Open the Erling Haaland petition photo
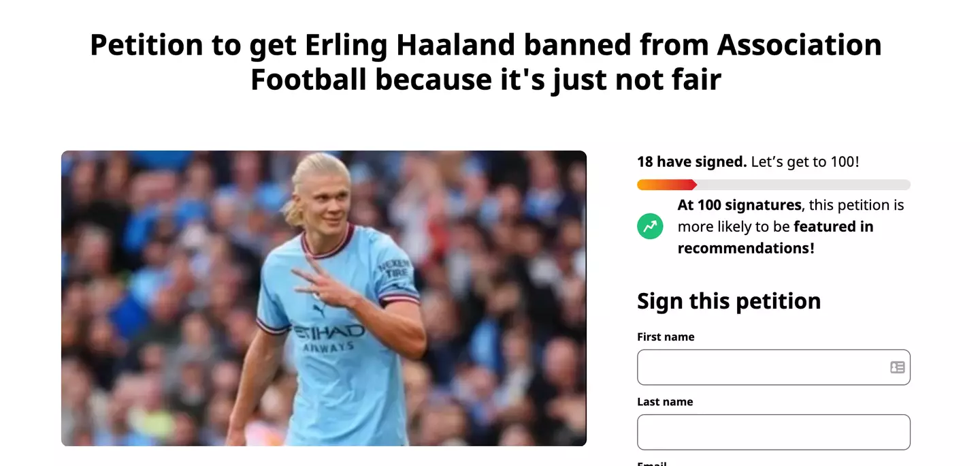The height and width of the screenshot is (466, 980). (x=324, y=298)
